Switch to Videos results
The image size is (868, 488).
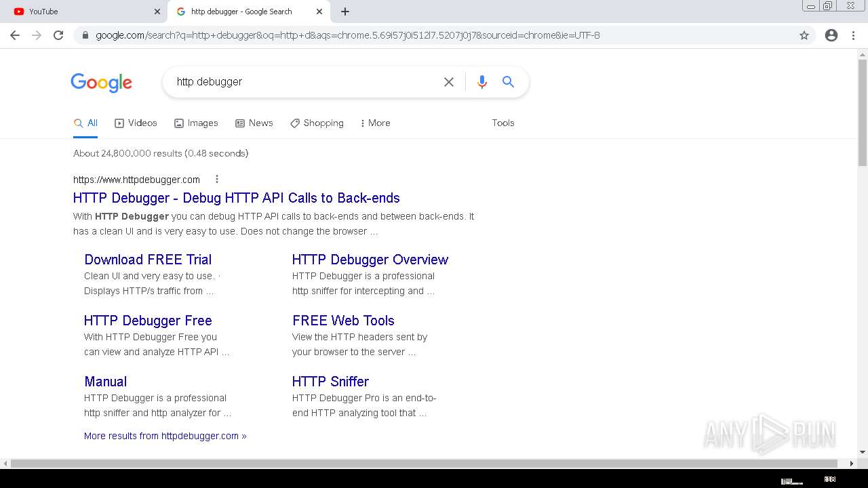coord(136,123)
